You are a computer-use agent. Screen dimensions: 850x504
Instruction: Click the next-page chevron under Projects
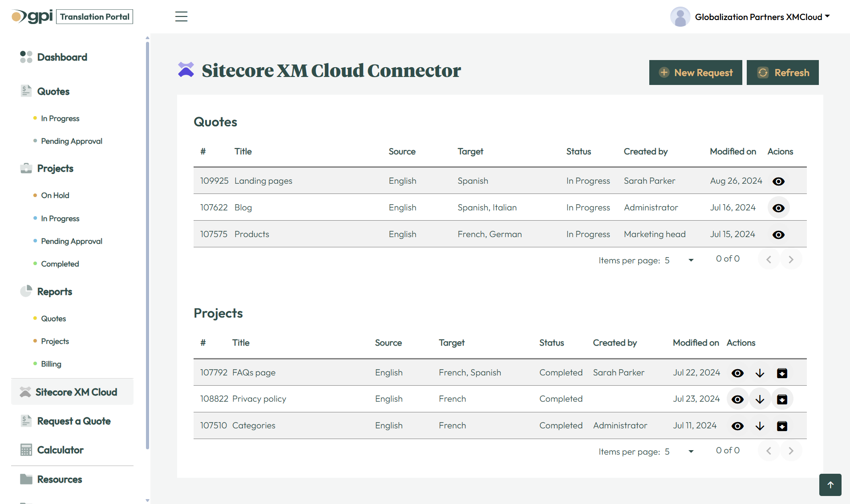(791, 450)
